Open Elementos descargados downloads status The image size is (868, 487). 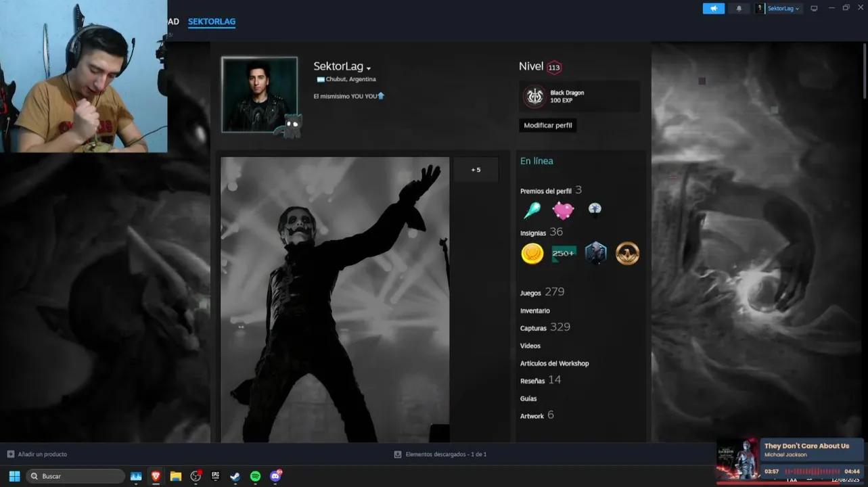pos(440,455)
